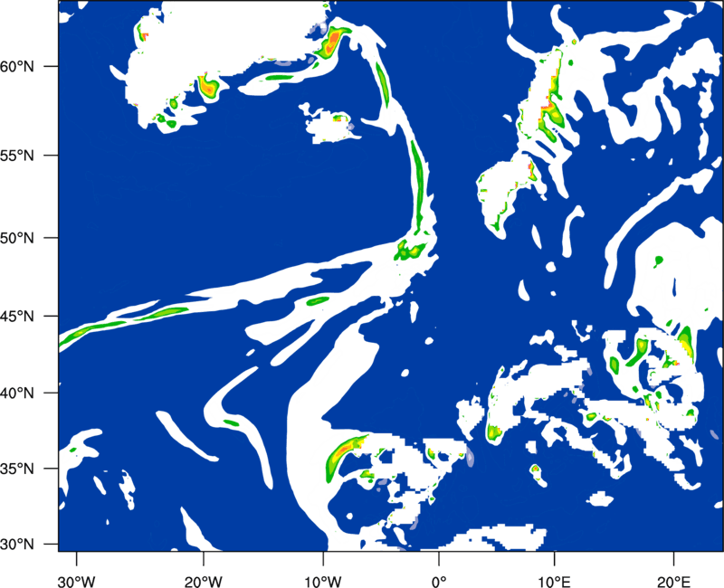Click the 0° longitude label
Image resolution: width=724 pixels, height=588 pixels.
click(439, 582)
